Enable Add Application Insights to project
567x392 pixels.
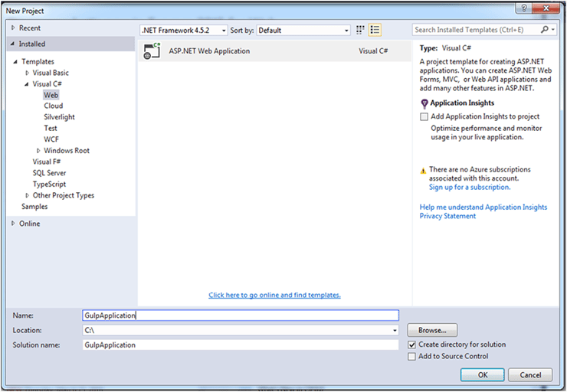click(x=424, y=116)
